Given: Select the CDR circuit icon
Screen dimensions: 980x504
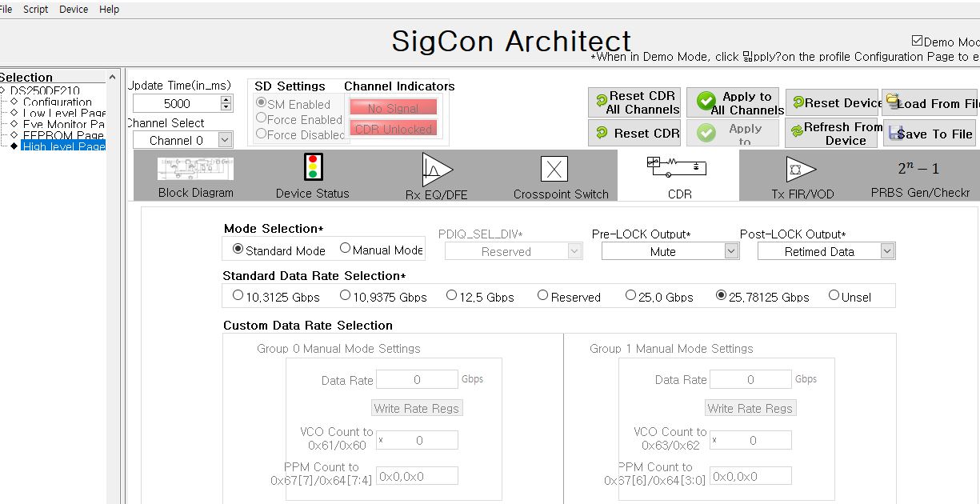Looking at the screenshot, I should [x=678, y=166].
